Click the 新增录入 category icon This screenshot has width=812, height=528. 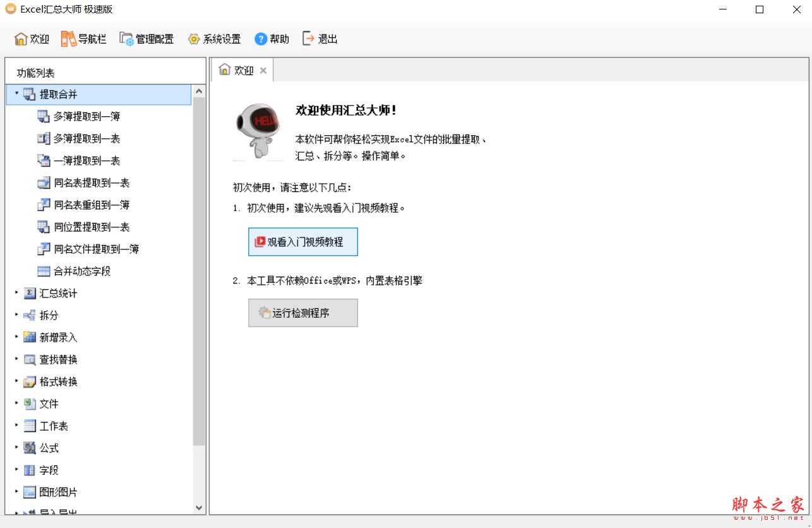pos(30,337)
